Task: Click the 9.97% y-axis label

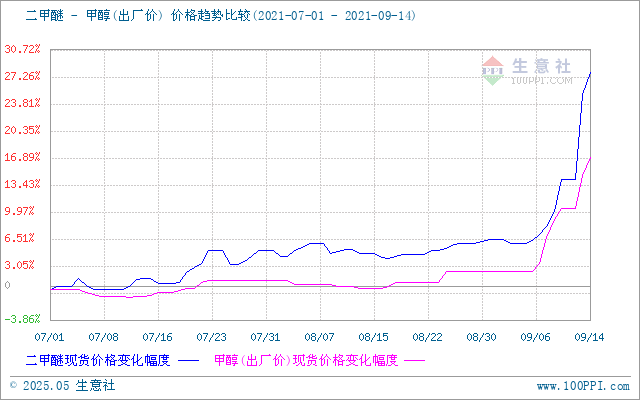Action: coord(19,211)
